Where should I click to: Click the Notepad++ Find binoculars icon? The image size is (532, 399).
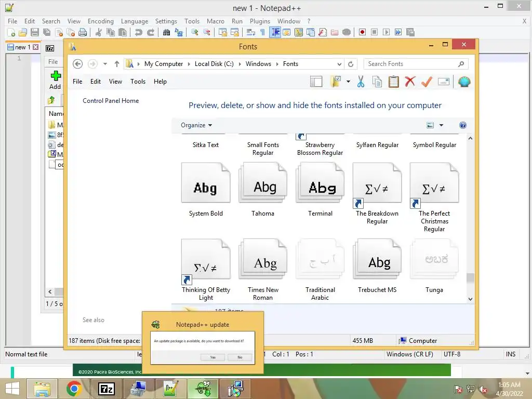(166, 32)
